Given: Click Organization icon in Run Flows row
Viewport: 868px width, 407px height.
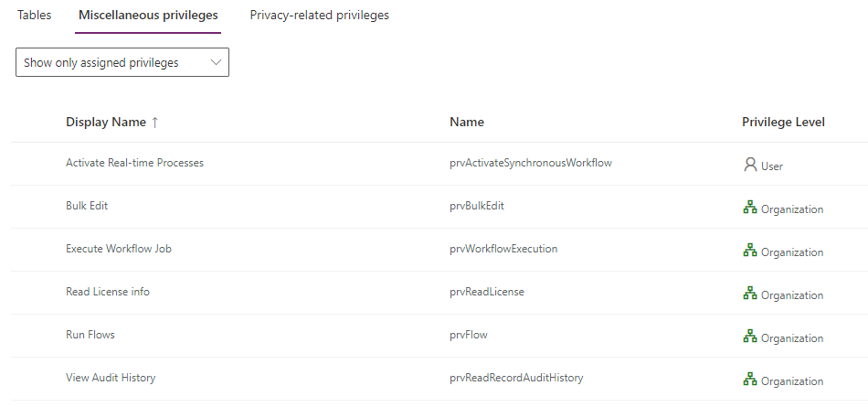Looking at the screenshot, I should click(x=750, y=337).
